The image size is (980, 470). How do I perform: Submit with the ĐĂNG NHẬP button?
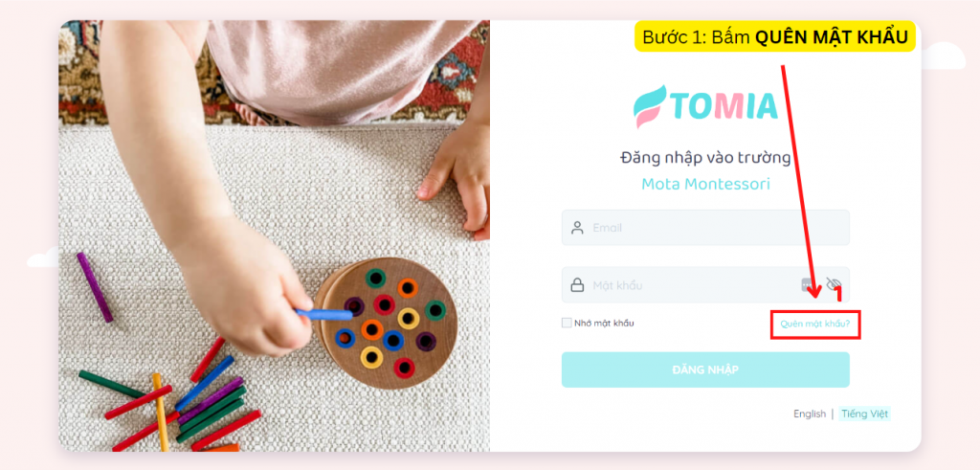(x=705, y=369)
